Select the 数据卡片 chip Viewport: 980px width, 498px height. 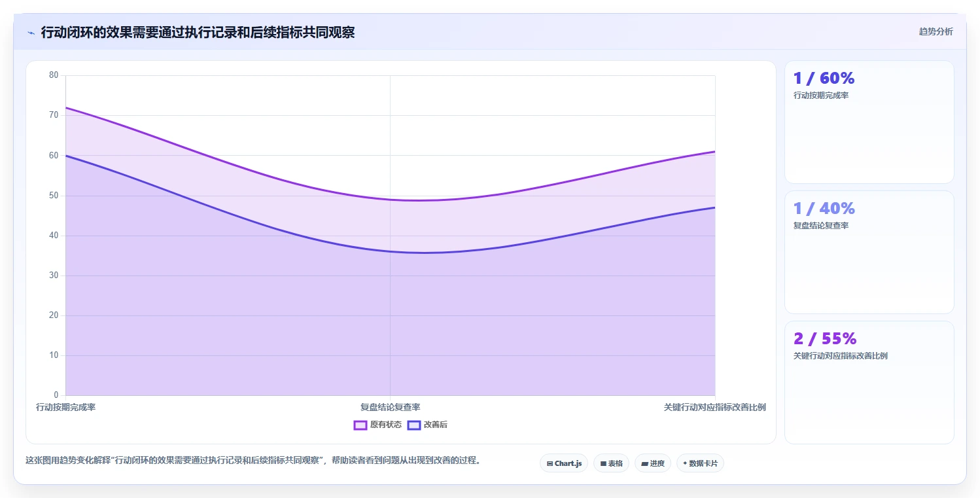[x=700, y=463]
